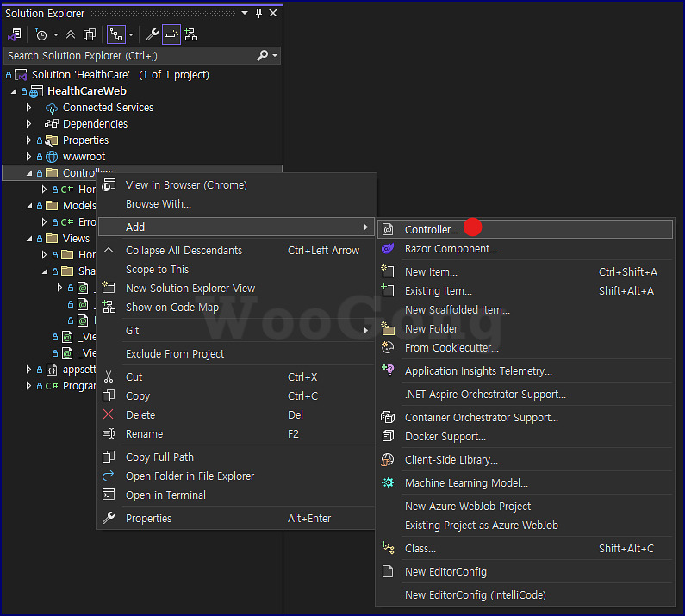This screenshot has height=616, width=685.
Task: Open Pending Changes Filter clock icon
Action: click(41, 34)
